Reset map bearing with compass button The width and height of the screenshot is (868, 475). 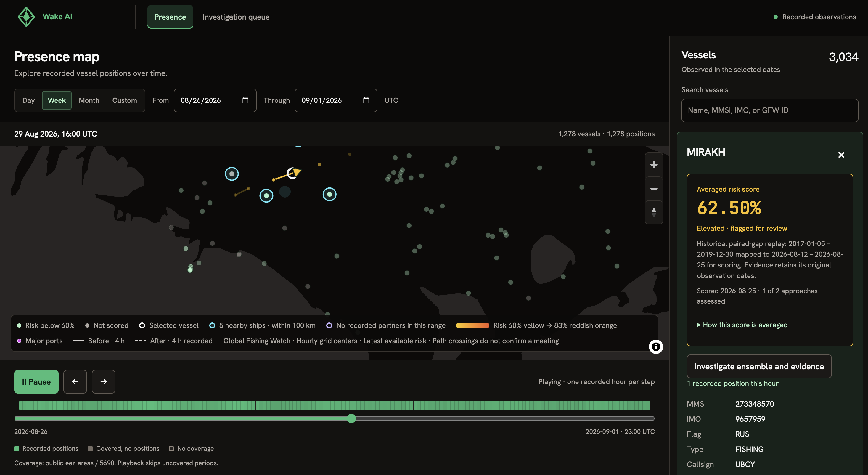pyautogui.click(x=654, y=212)
